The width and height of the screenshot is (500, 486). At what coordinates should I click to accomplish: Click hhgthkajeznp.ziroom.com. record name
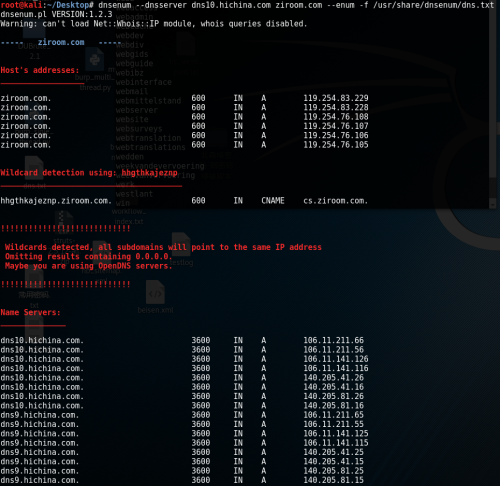click(x=56, y=201)
